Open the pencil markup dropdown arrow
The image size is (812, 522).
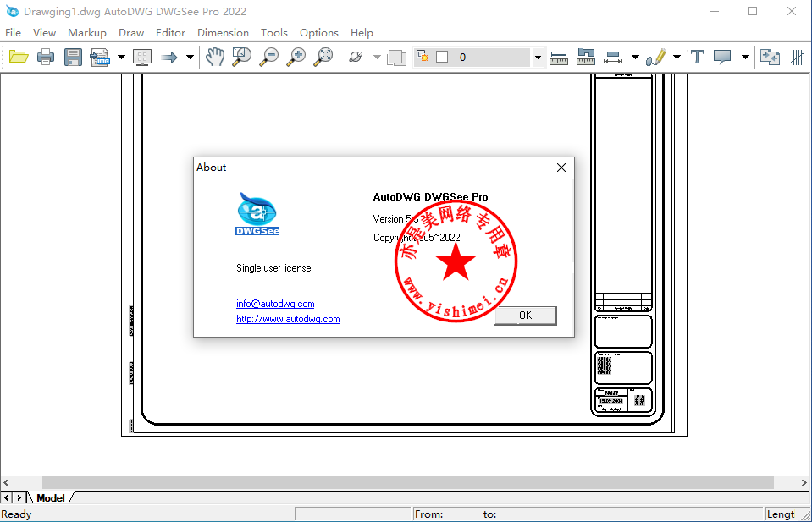(677, 57)
